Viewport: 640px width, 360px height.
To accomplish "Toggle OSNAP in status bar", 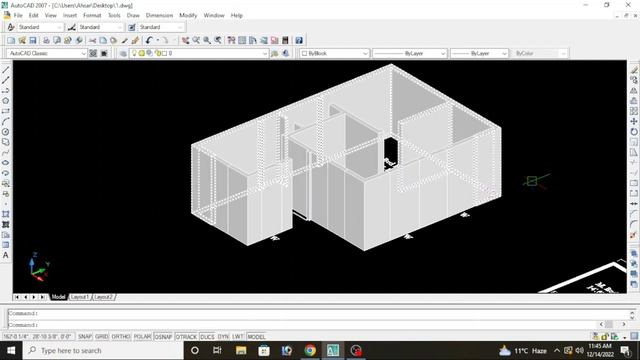I will 163,337.
